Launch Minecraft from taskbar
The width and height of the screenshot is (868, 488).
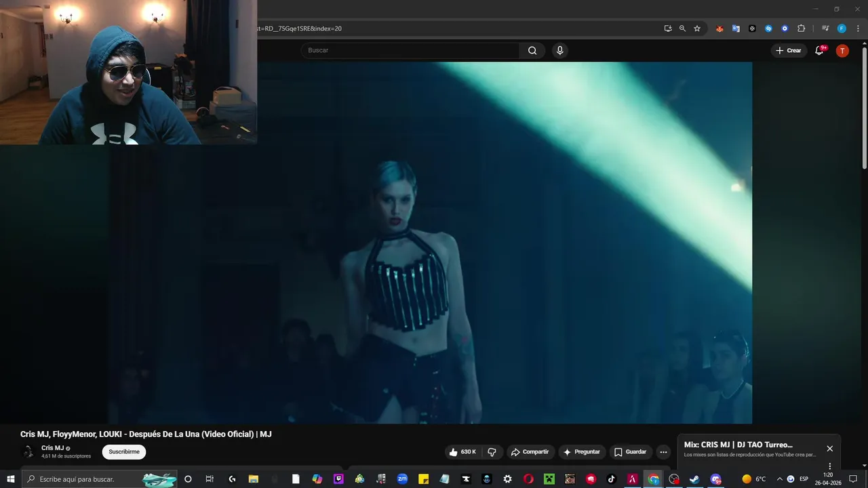point(549,479)
